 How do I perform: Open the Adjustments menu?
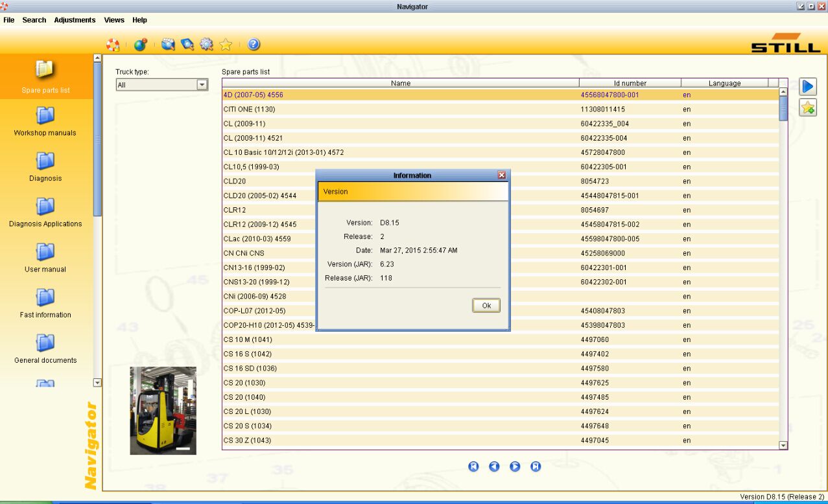(x=75, y=20)
